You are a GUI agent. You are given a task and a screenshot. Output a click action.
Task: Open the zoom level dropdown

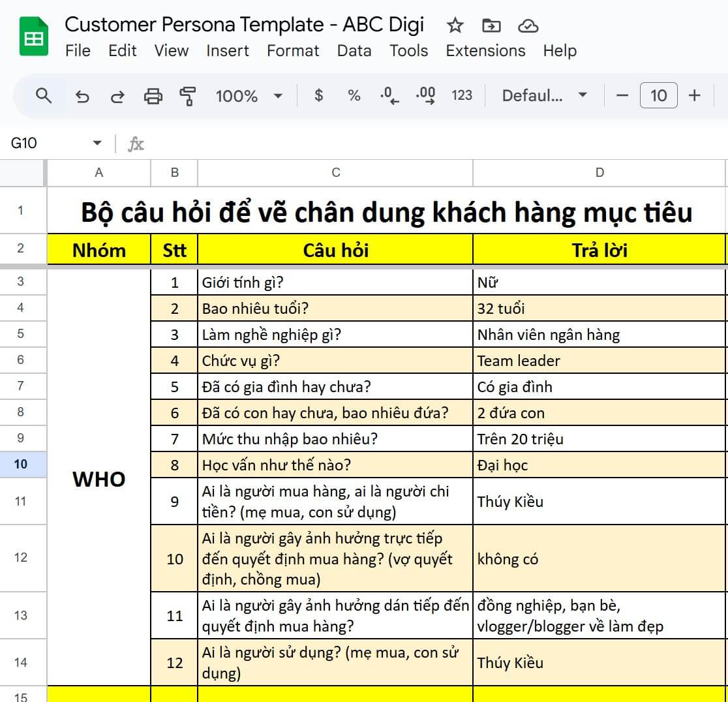coord(250,95)
